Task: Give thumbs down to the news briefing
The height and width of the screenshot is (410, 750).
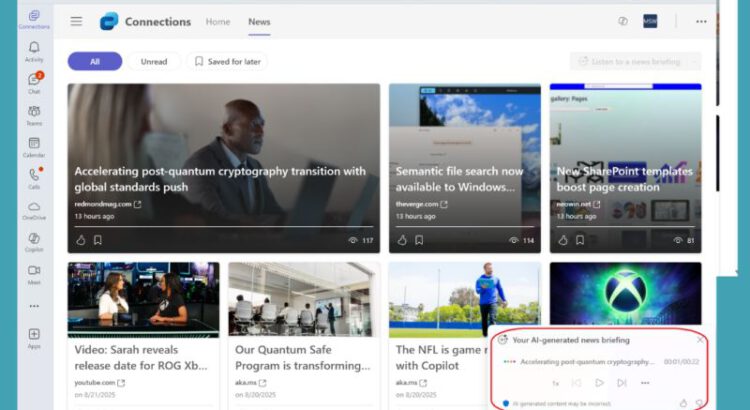Action: (699, 403)
